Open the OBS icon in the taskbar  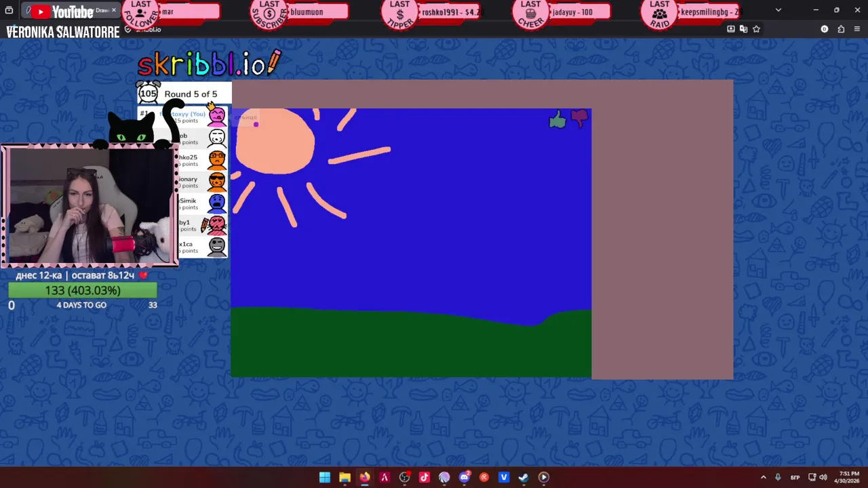pyautogui.click(x=405, y=477)
